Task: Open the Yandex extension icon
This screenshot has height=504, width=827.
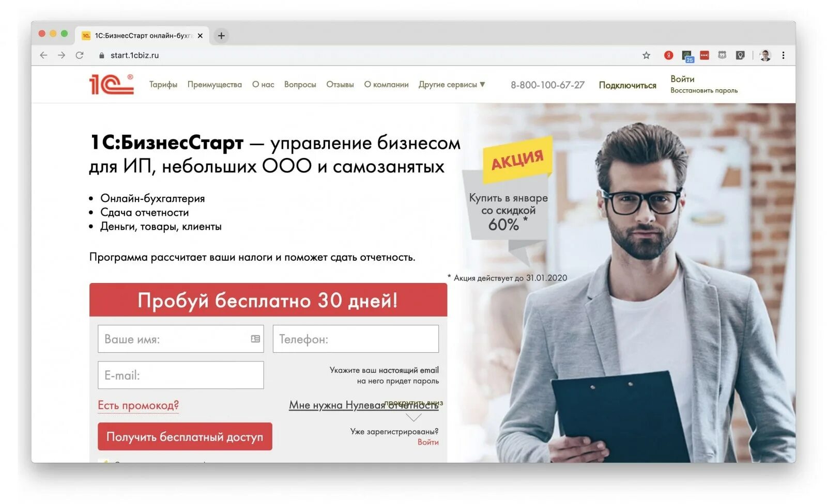Action: coord(668,55)
